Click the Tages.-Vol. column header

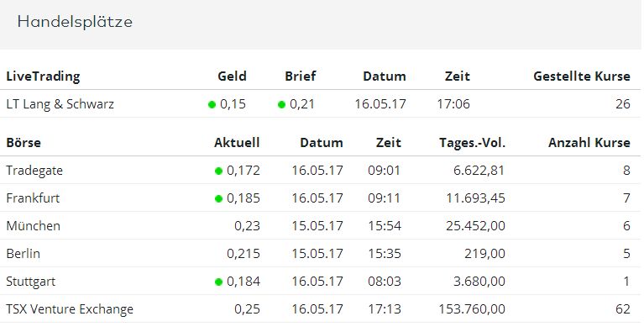click(x=473, y=143)
